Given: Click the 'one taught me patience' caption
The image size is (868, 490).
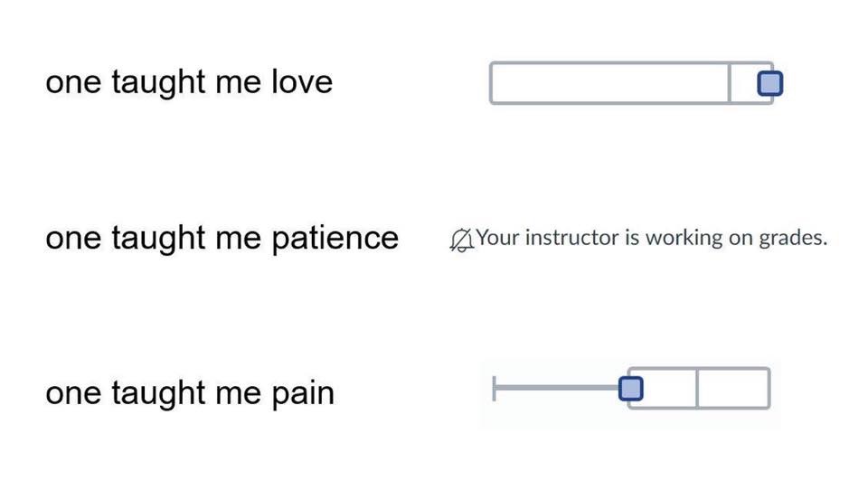Looking at the screenshot, I should click(x=222, y=238).
